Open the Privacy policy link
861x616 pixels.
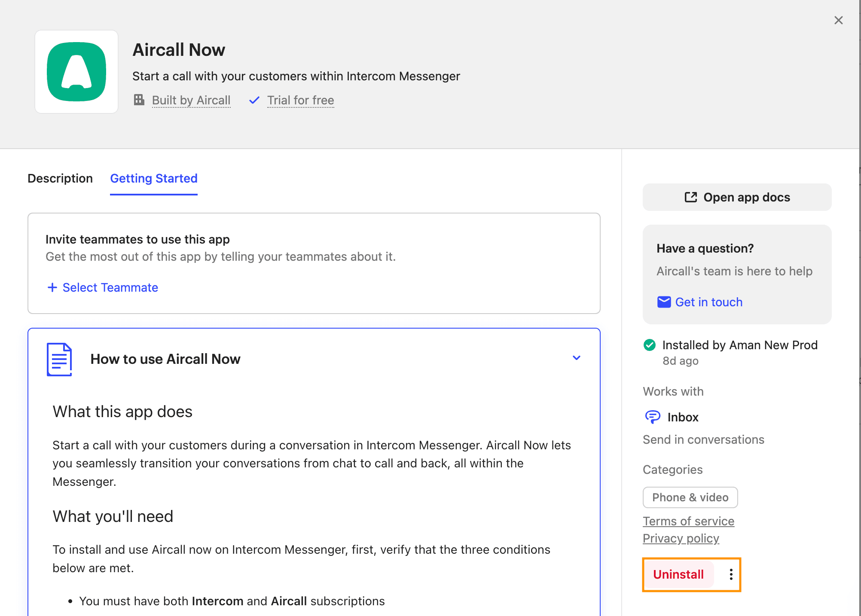681,538
